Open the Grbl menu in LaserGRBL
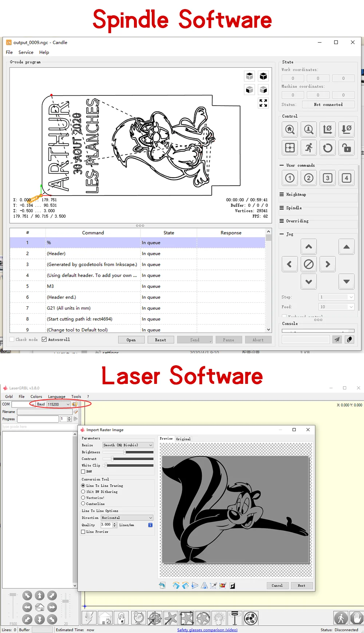Viewport: 364px width, 633px height. 9,397
